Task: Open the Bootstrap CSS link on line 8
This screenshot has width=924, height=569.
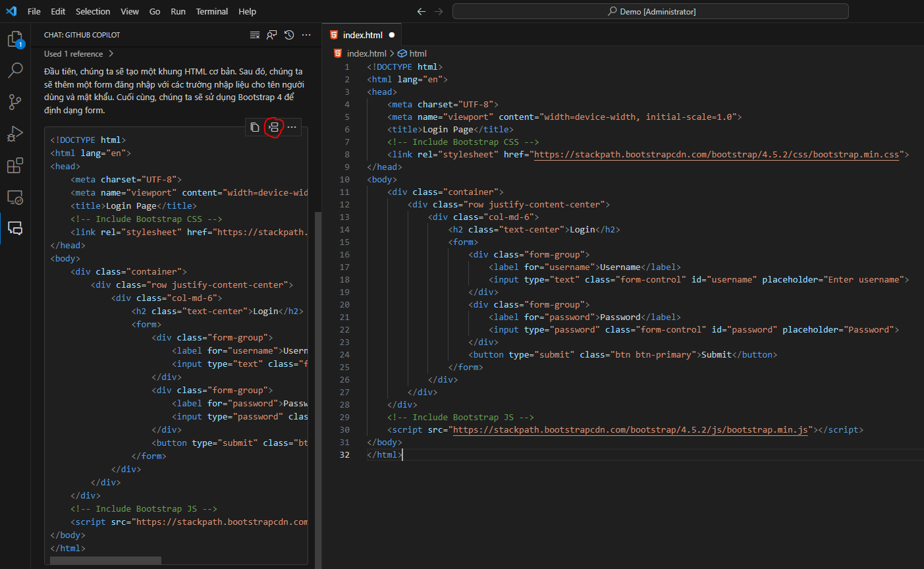Action: 716,155
